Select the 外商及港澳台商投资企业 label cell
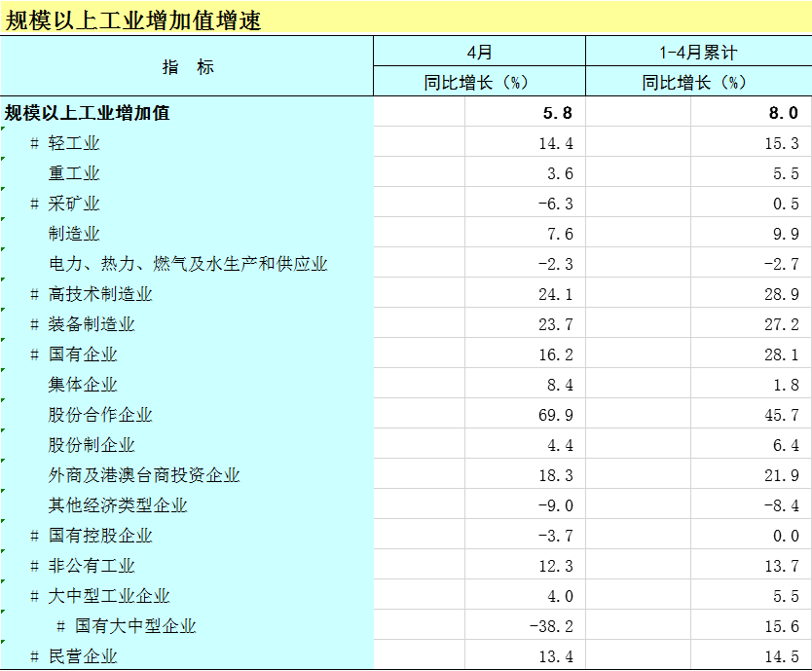Image resolution: width=812 pixels, height=671 pixels. click(x=144, y=475)
